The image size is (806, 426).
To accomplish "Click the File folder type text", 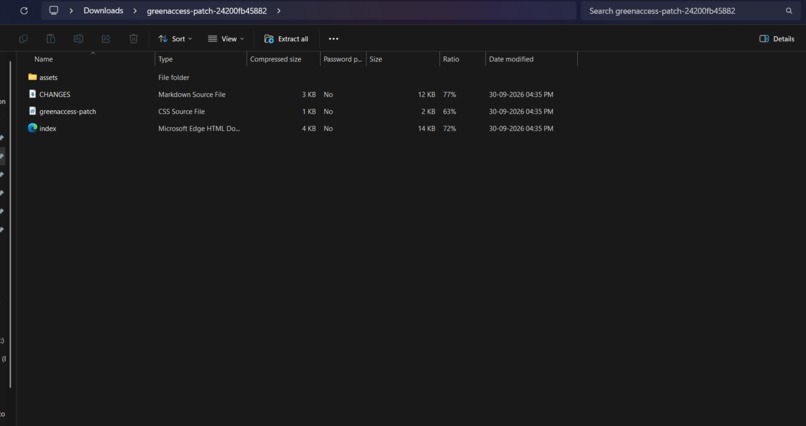I will pyautogui.click(x=174, y=78).
